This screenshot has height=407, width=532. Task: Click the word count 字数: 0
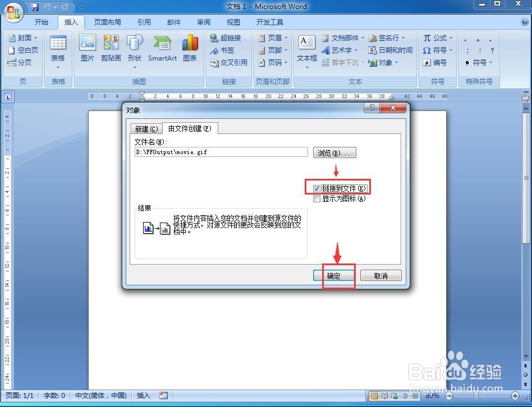click(x=54, y=395)
